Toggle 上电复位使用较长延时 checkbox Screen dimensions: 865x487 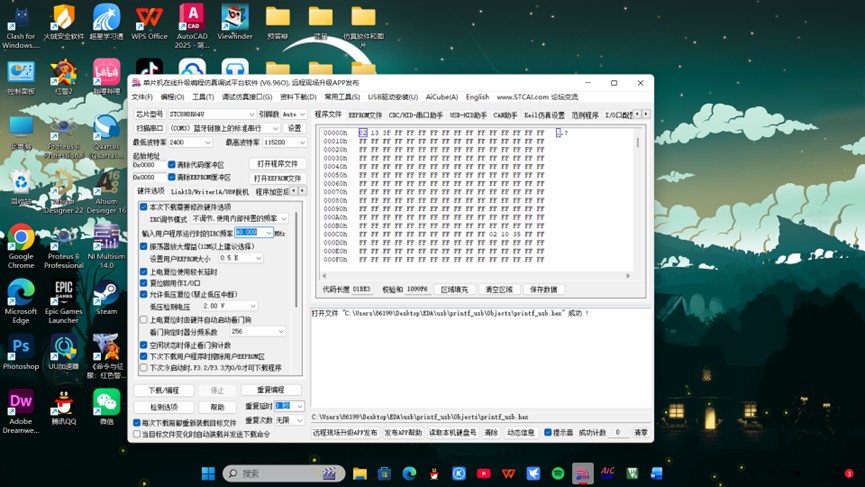point(143,272)
